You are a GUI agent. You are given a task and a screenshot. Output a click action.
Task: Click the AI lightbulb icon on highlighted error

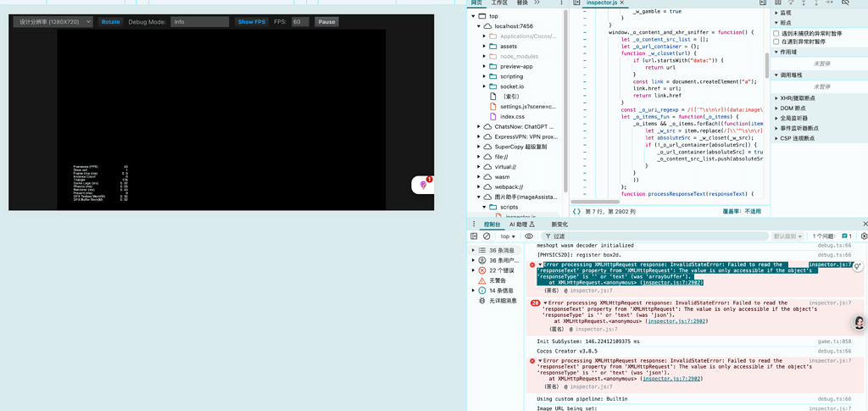pyautogui.click(x=858, y=266)
